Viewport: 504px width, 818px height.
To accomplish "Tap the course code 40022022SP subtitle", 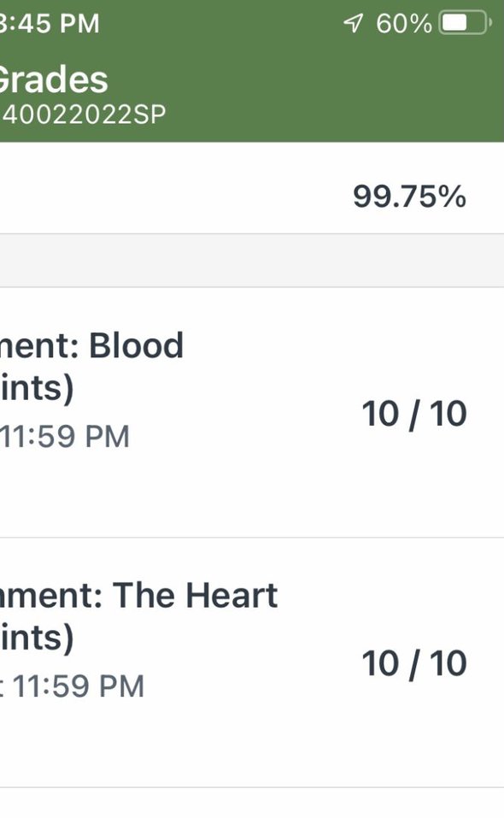I will coord(82,115).
